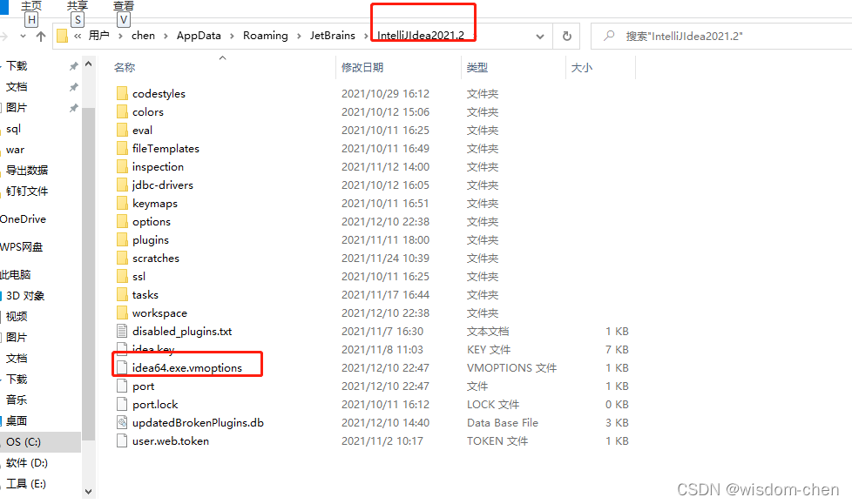852x504 pixels.
Task: Open the address bar dropdown arrow
Action: point(539,36)
